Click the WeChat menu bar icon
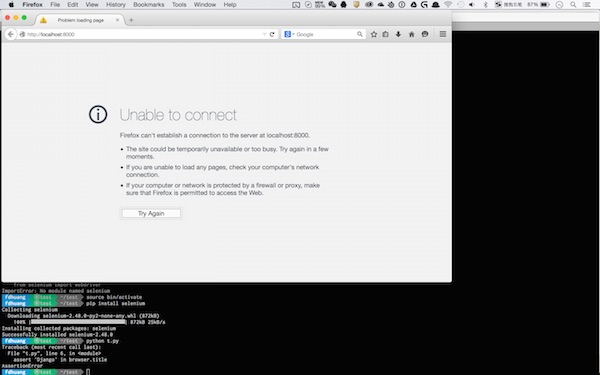This screenshot has height=375, width=600. 332,5
